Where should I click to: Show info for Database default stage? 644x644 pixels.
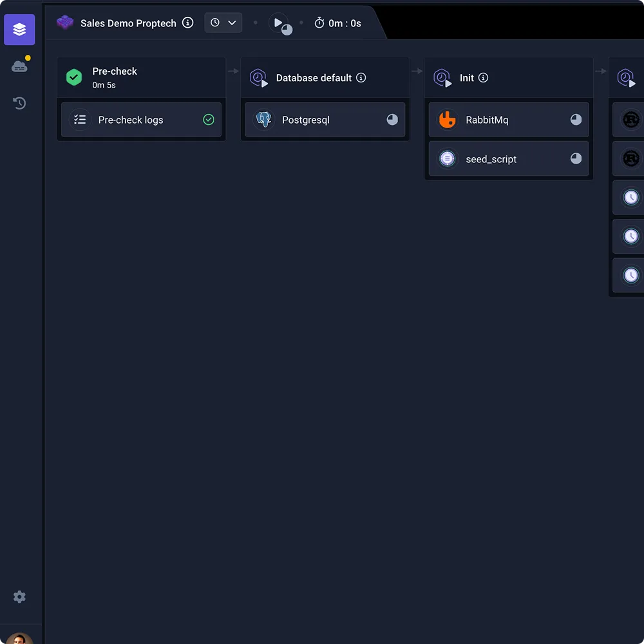pos(361,78)
